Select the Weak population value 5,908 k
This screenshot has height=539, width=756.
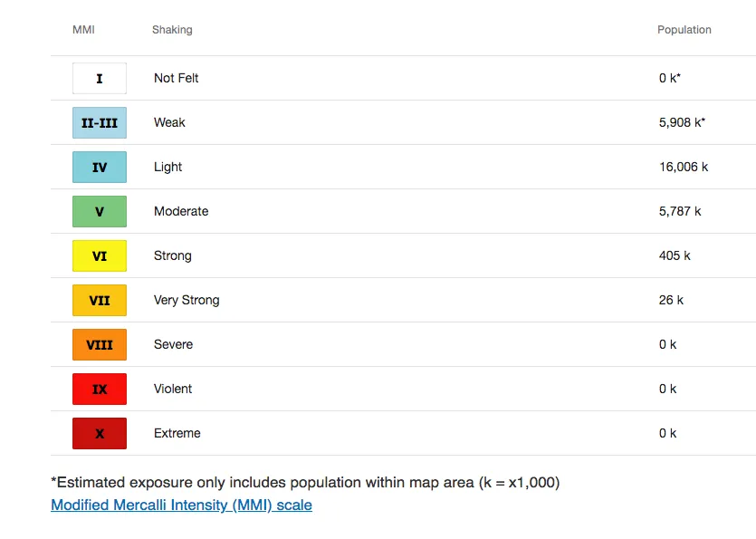682,122
